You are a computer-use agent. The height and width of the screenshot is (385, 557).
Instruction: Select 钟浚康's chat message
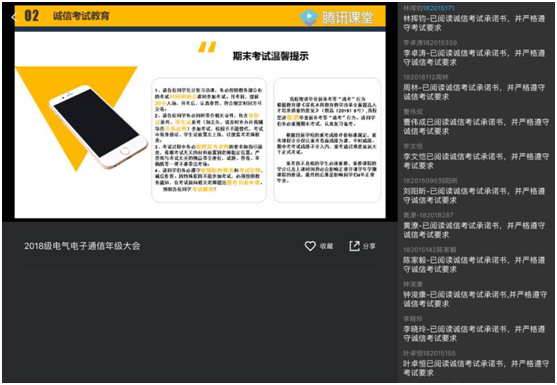pyautogui.click(x=475, y=299)
